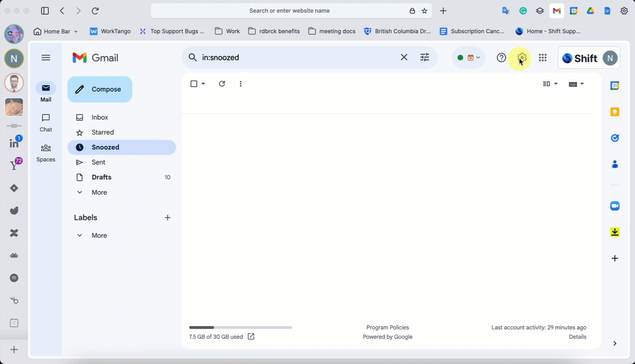Open LinkedIn app in Shift sidebar

point(14,143)
